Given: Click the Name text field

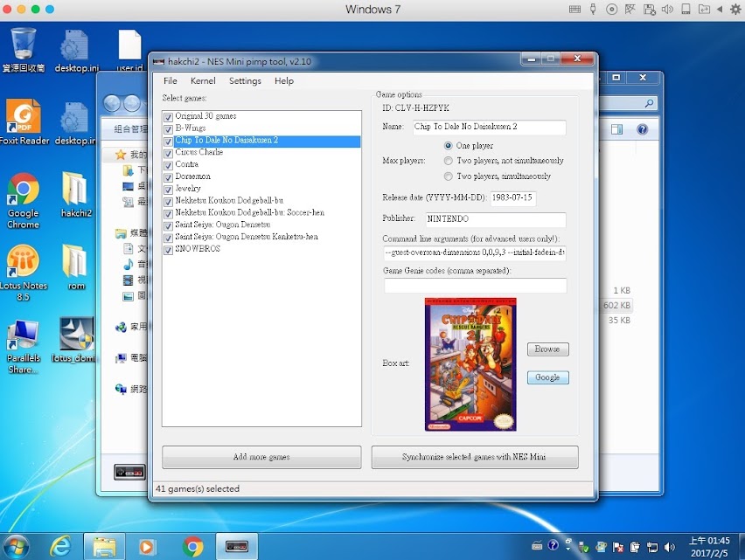Looking at the screenshot, I should point(489,127).
